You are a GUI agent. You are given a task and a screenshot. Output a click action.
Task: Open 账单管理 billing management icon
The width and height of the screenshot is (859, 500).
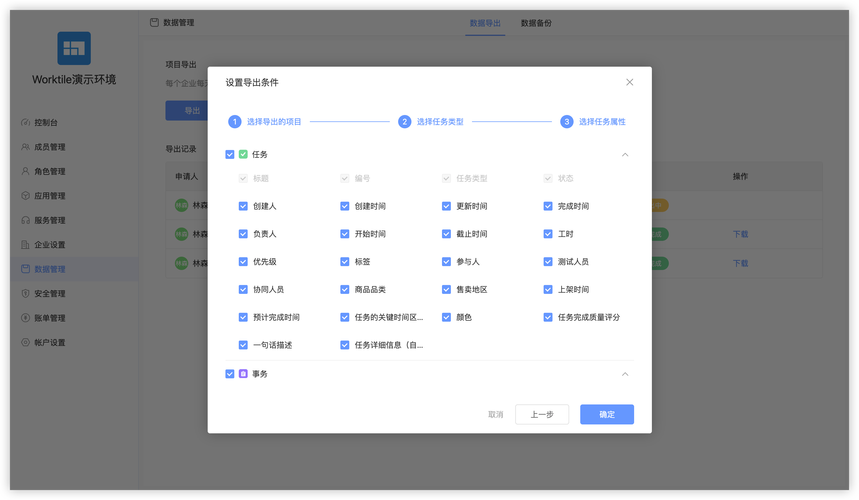(x=25, y=318)
